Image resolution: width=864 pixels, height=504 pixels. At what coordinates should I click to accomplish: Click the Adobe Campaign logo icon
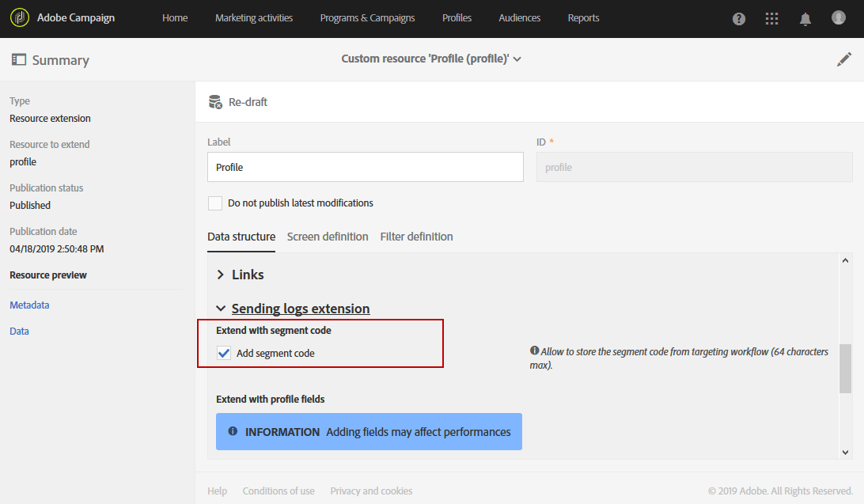[18, 17]
